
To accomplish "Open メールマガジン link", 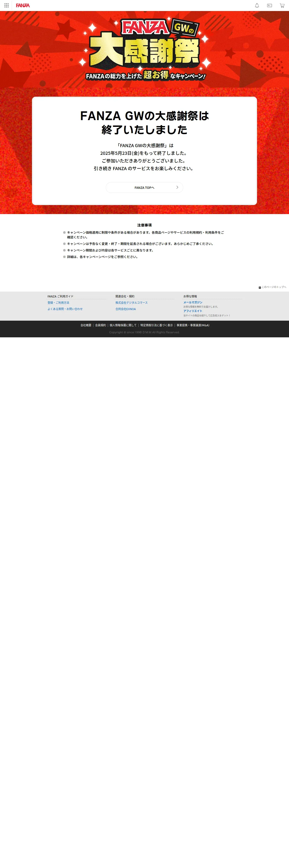I will tap(193, 302).
